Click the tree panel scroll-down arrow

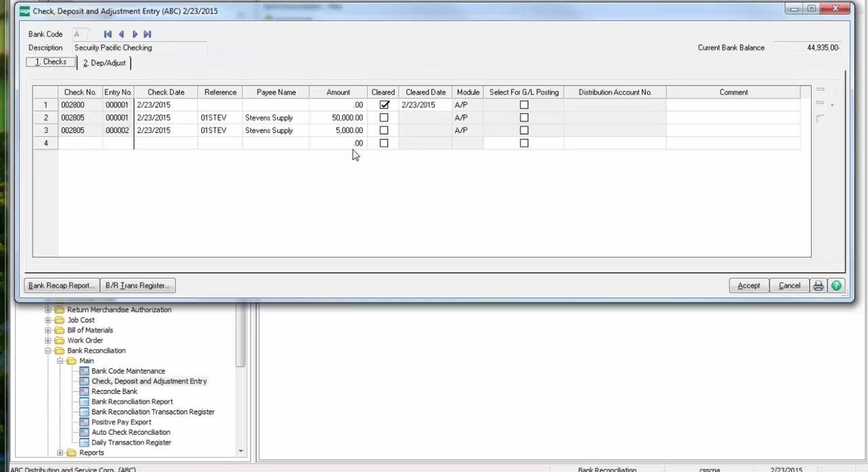coord(241,451)
